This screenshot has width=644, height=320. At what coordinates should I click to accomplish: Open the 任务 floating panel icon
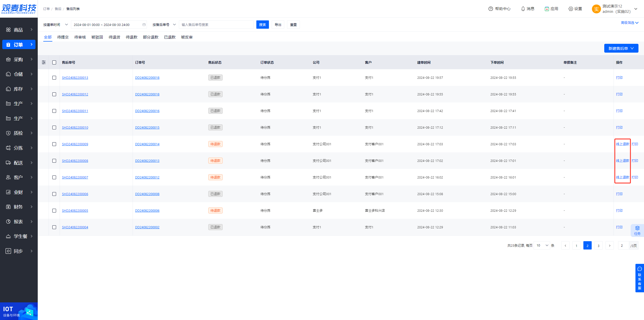(x=637, y=230)
